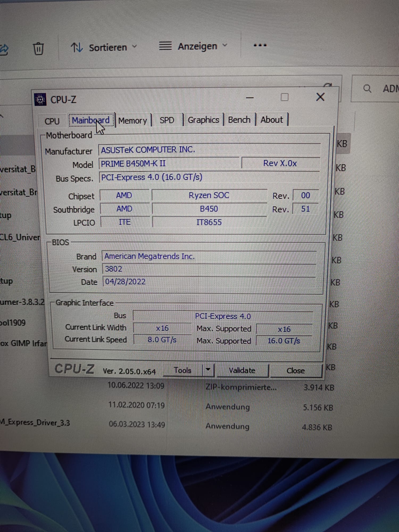
Task: Click the ITE LPCIO vendor field
Action: (124, 222)
